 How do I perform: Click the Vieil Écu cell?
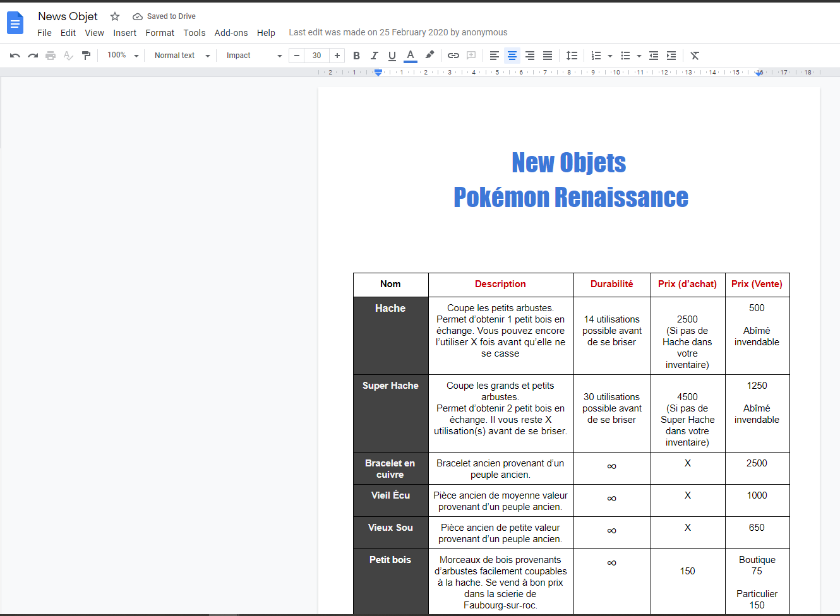click(x=390, y=500)
